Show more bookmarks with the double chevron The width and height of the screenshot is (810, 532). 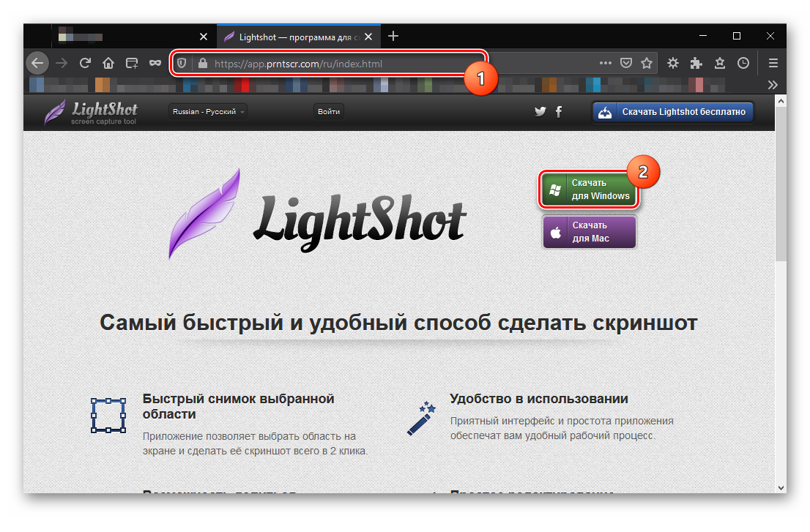(x=773, y=85)
